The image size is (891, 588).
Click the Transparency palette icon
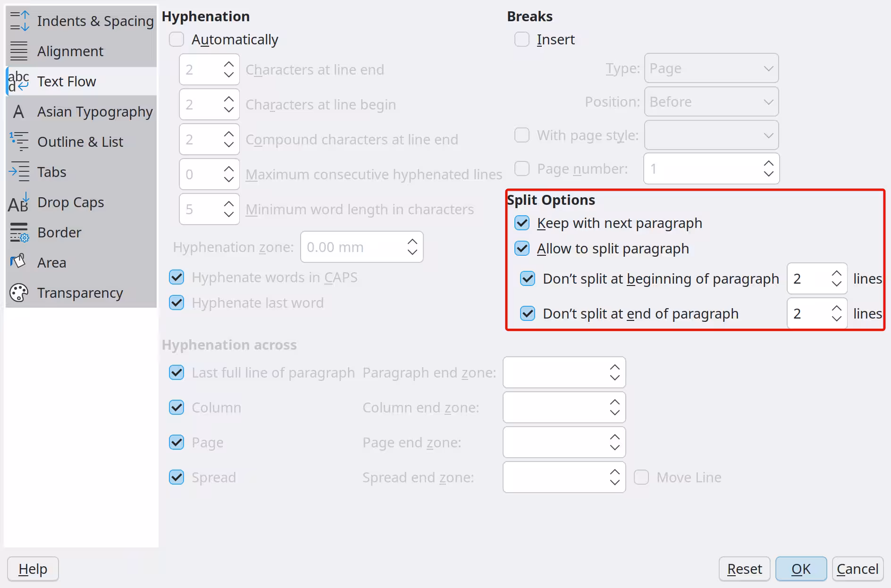point(18,293)
